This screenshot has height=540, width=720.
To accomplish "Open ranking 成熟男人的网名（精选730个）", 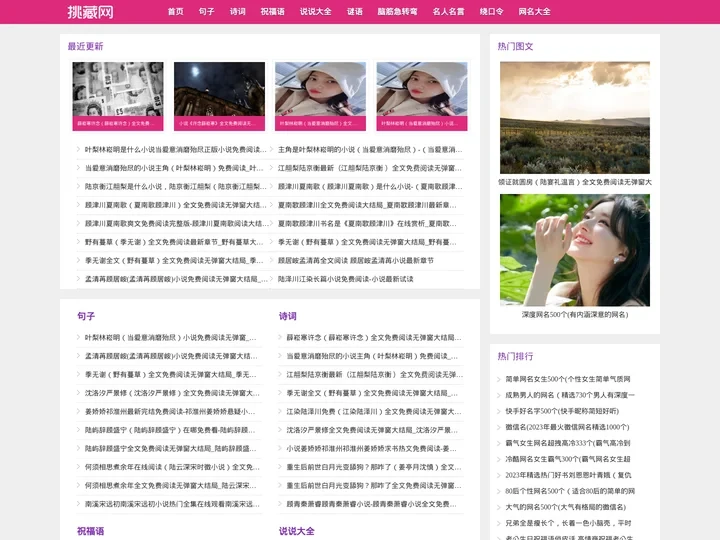I will [x=570, y=395].
